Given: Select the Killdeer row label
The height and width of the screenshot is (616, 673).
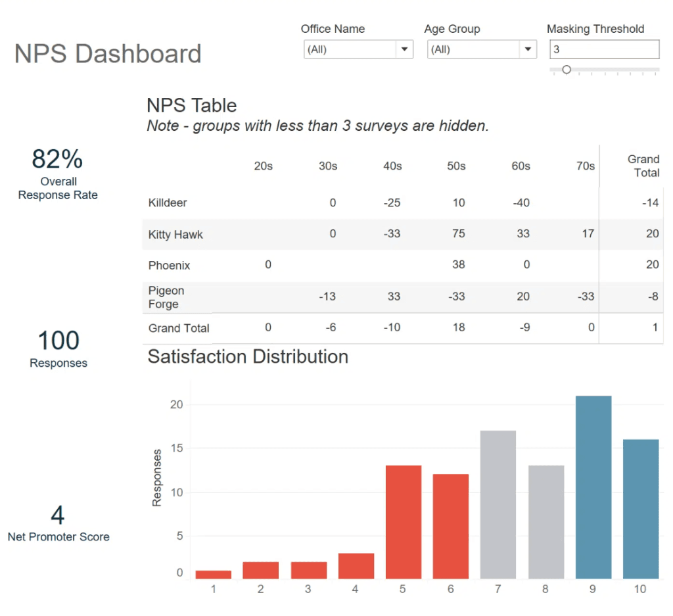Looking at the screenshot, I should [x=168, y=203].
